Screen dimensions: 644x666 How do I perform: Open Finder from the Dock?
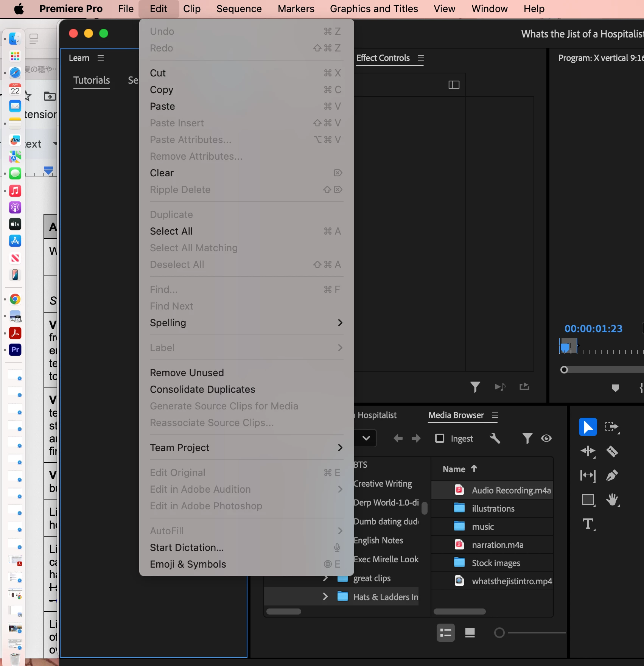(15, 39)
